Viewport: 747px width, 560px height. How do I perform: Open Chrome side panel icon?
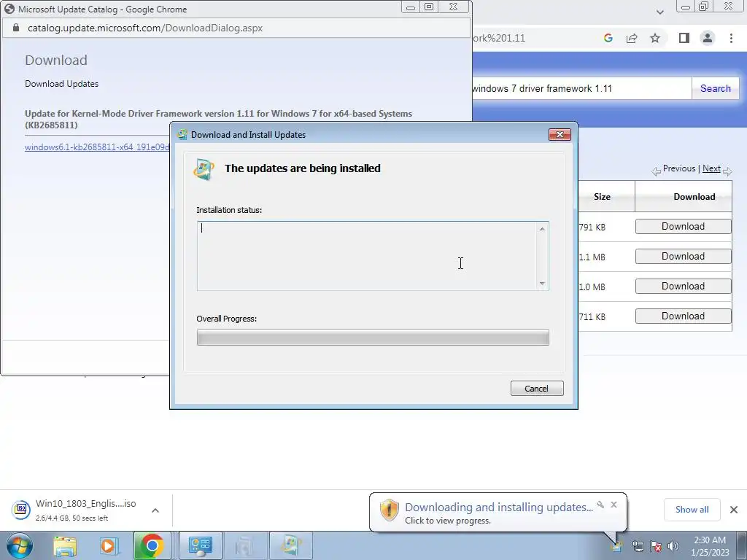tap(684, 38)
